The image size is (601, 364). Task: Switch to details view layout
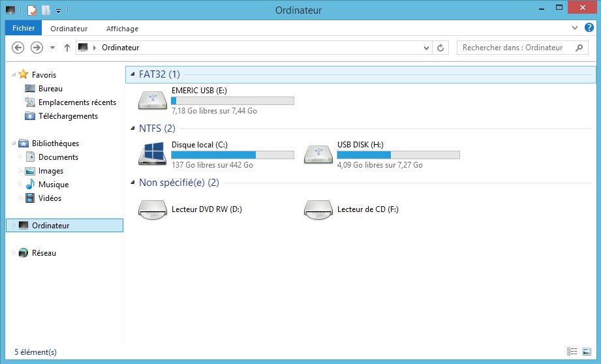pos(572,352)
